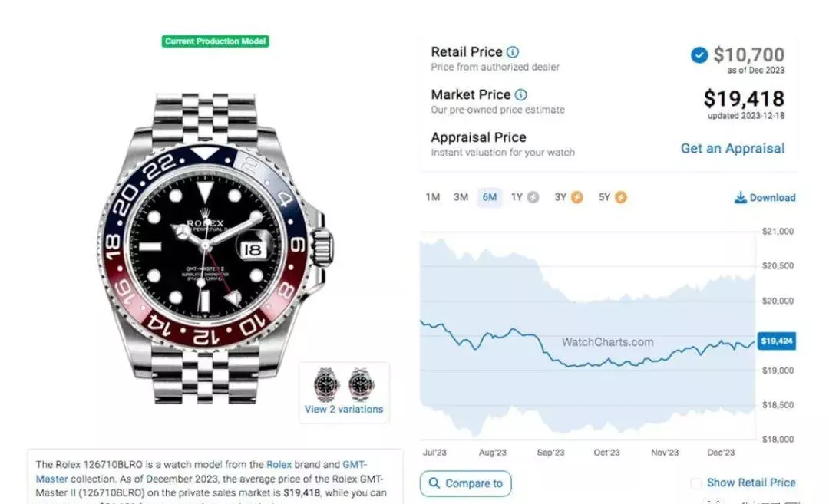Screen dimensions: 829x504
Task: Switch to the 6M chart range
Action: point(489,197)
